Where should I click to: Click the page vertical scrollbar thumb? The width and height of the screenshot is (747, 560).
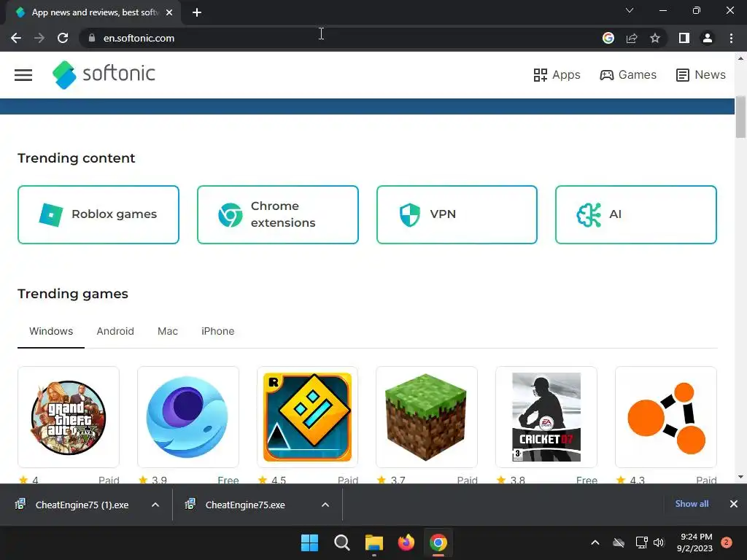pos(741,117)
